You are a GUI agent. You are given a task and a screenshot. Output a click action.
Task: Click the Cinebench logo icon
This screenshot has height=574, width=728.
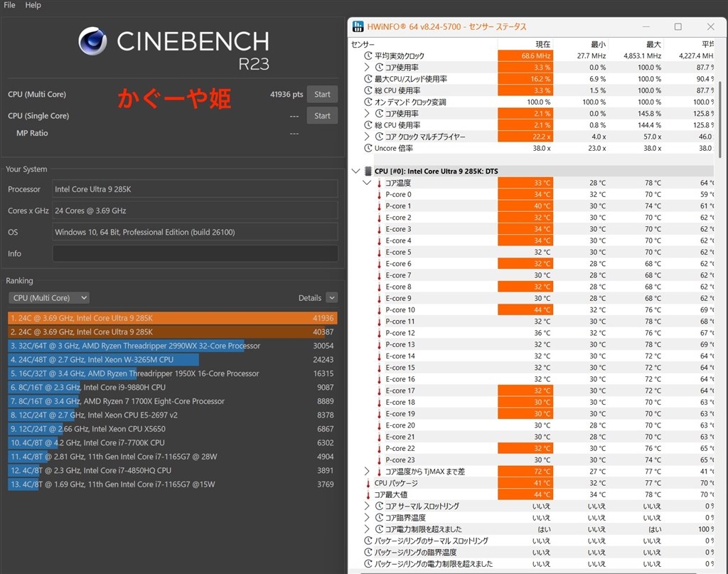pyautogui.click(x=92, y=41)
